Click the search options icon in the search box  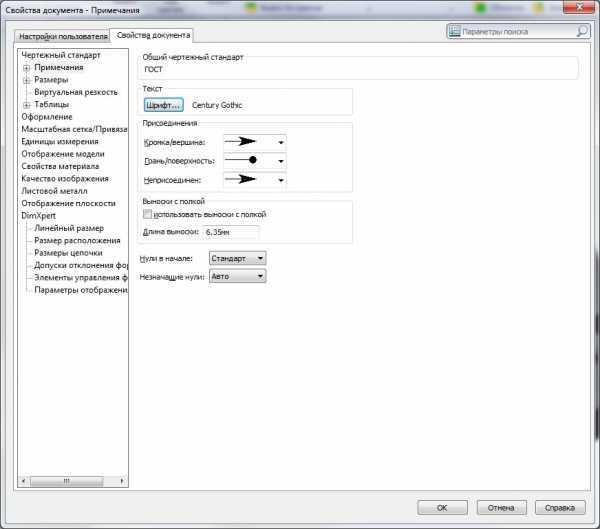coord(454,31)
